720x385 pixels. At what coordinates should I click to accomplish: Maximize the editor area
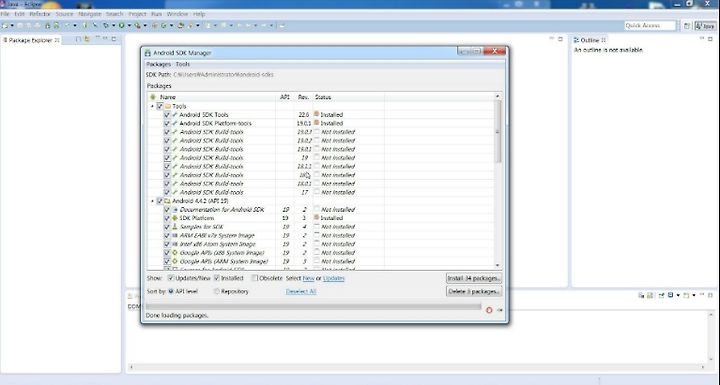pos(560,39)
